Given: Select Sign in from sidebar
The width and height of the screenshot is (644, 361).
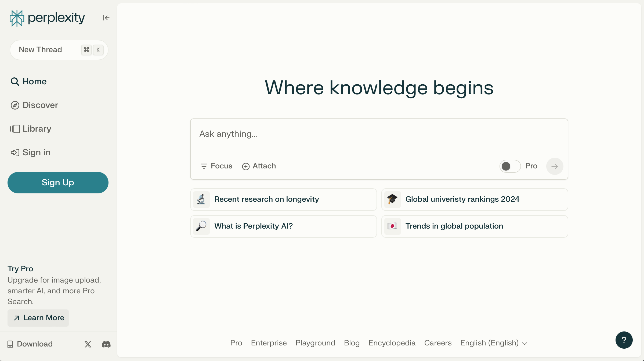Looking at the screenshot, I should click(x=30, y=152).
